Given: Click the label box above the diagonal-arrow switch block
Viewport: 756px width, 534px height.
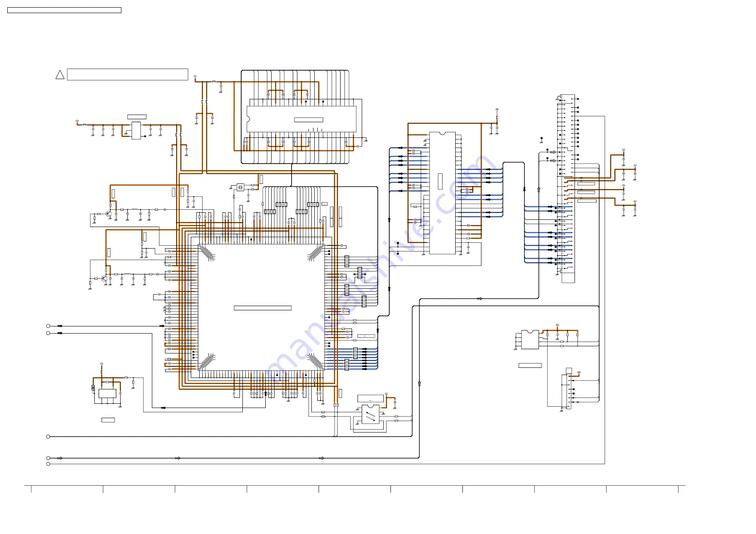Looking at the screenshot, I should point(371,398).
